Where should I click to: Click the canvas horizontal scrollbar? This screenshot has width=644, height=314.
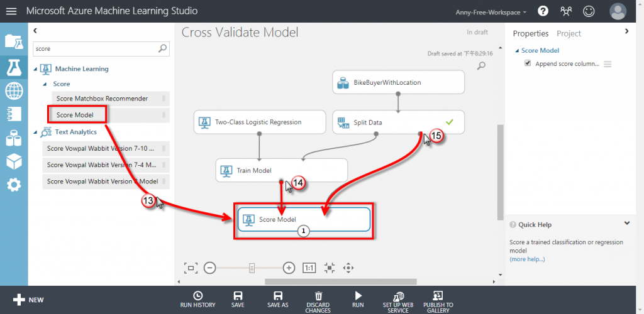tap(340, 281)
